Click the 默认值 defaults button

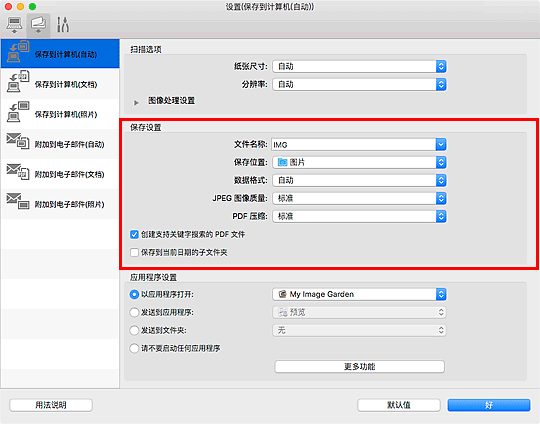[x=398, y=405]
